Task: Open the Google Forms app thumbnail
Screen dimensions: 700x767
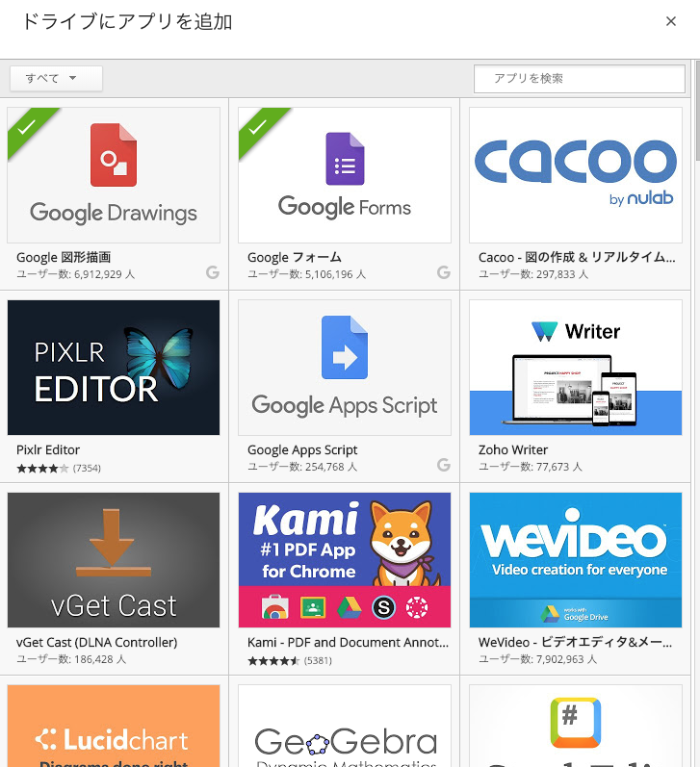Action: click(345, 175)
